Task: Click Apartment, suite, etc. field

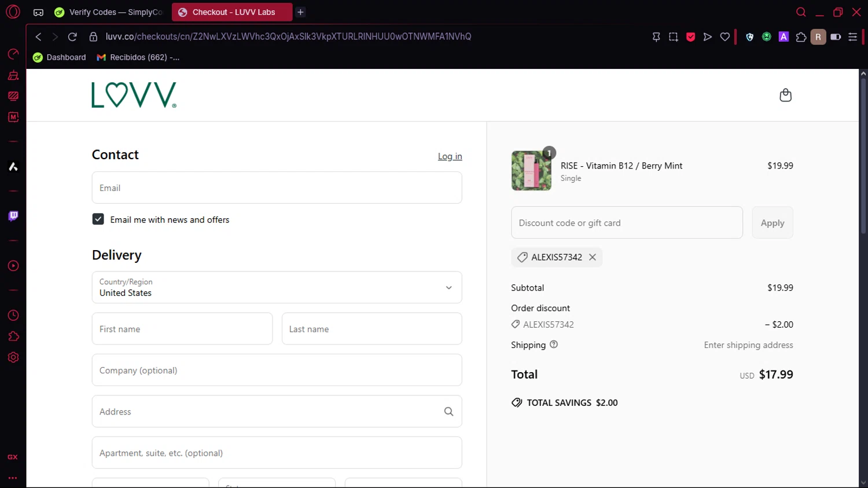Action: pos(277,453)
